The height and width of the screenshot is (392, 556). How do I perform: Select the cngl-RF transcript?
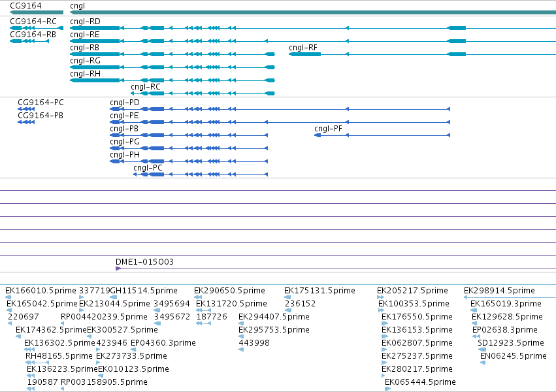point(303,48)
